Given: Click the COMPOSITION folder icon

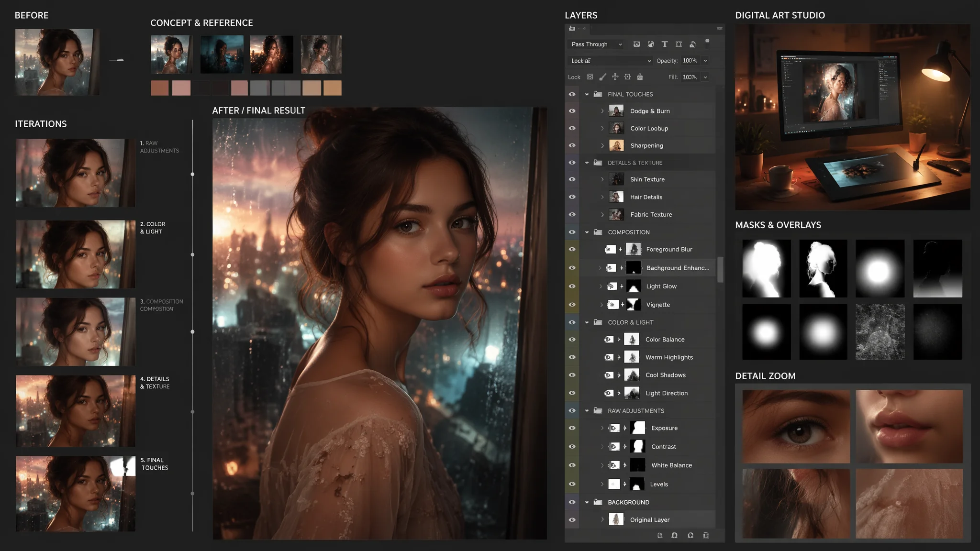Looking at the screenshot, I should click(598, 232).
